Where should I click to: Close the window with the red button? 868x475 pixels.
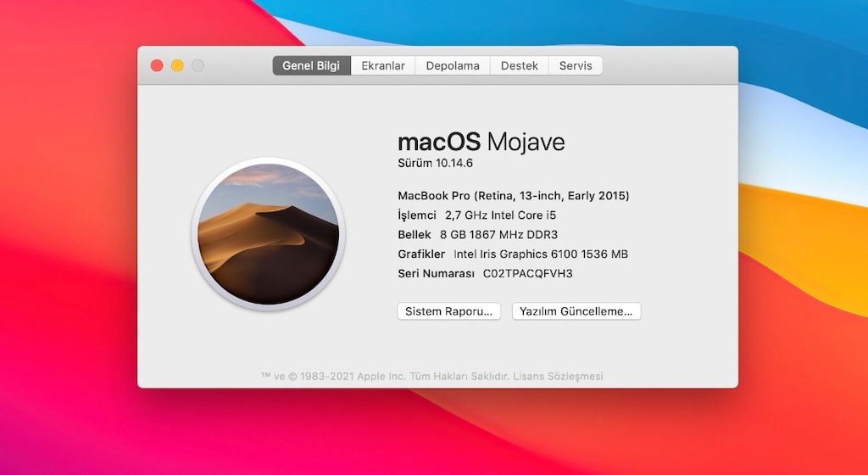157,65
